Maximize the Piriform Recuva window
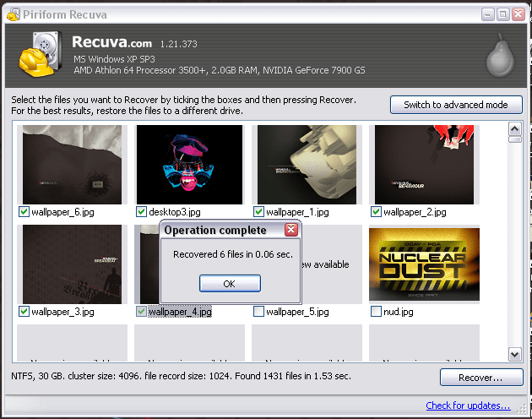Viewport: 532px width, 419px height. 502,14
